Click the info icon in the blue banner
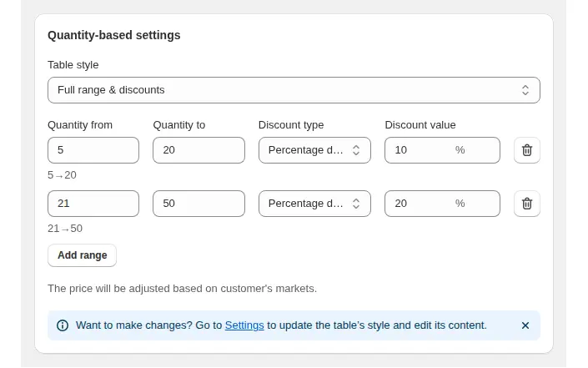588x368 pixels. click(63, 325)
